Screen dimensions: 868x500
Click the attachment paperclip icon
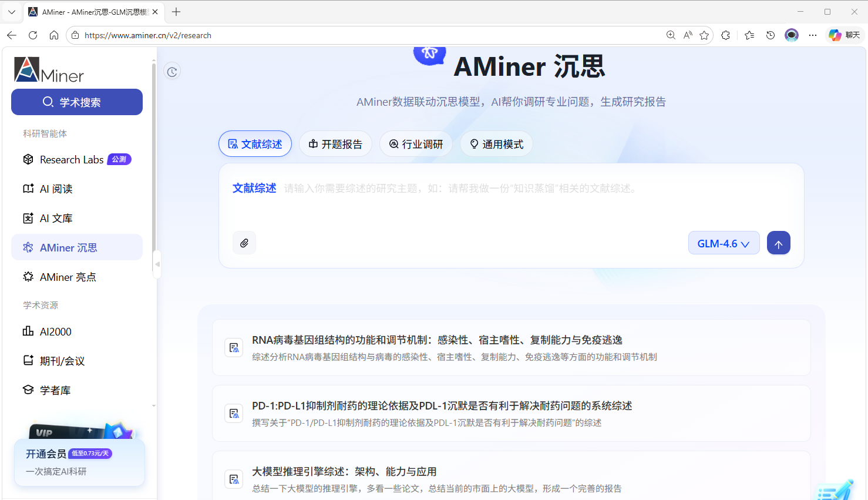(x=244, y=243)
